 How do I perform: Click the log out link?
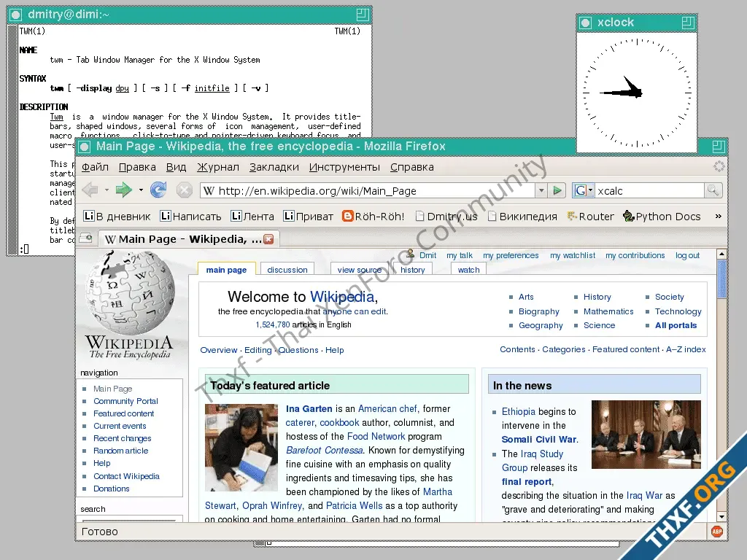coord(687,255)
